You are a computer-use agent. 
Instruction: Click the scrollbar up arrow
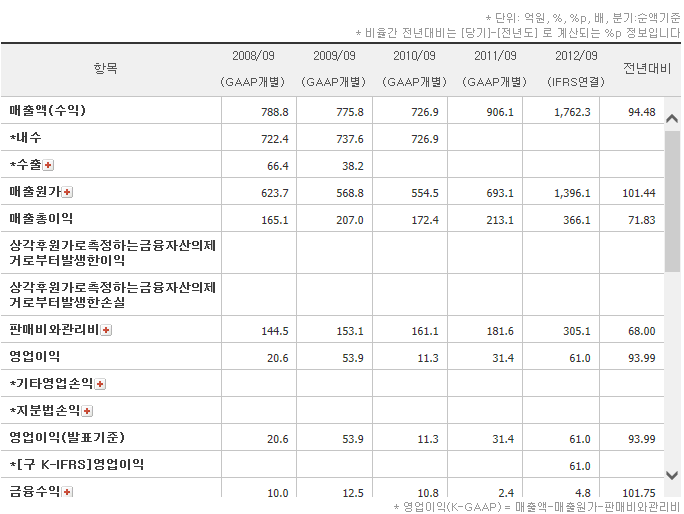coord(672,118)
